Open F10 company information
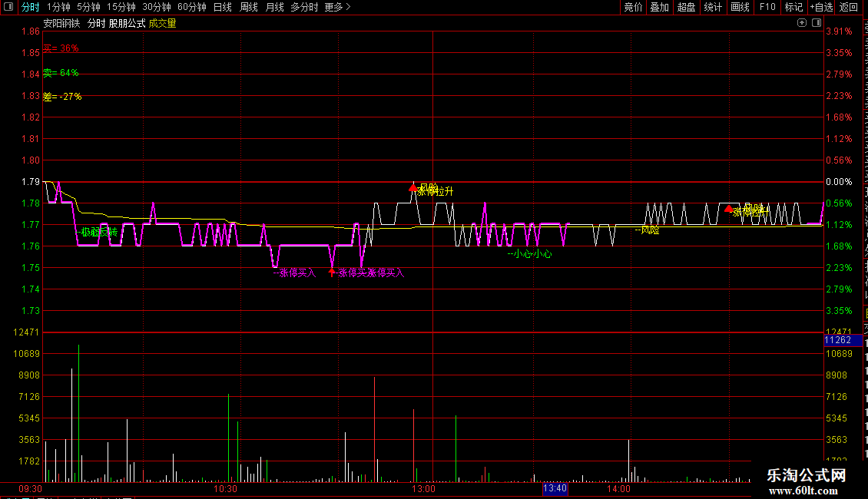Screen dimensions: 868x499 click(767, 7)
